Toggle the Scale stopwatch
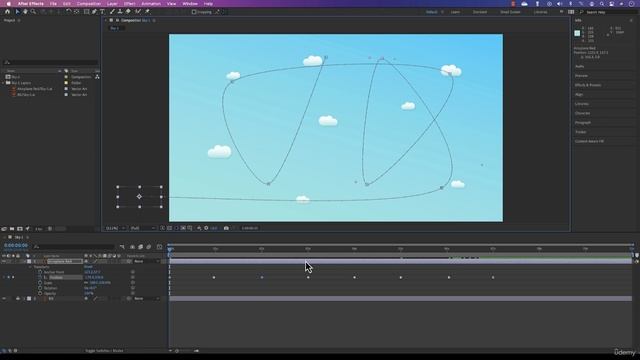The image size is (640, 360). coord(40,282)
